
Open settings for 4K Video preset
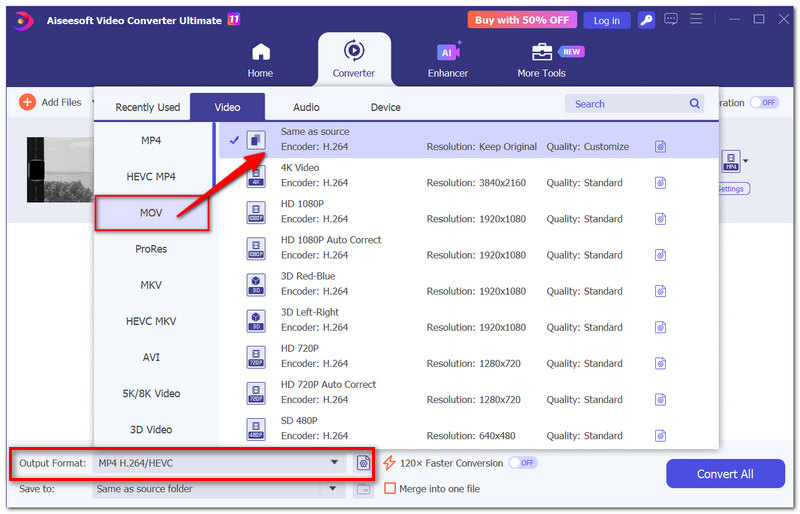(x=660, y=183)
